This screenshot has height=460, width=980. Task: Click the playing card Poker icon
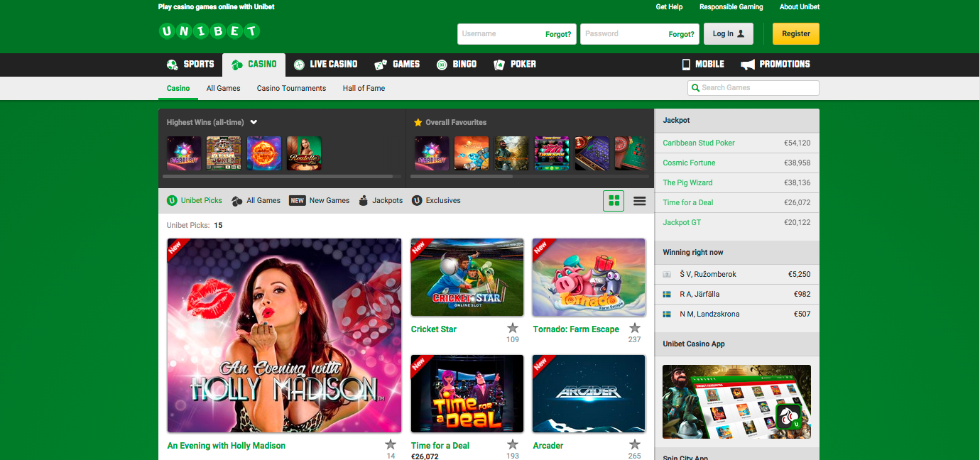(499, 65)
